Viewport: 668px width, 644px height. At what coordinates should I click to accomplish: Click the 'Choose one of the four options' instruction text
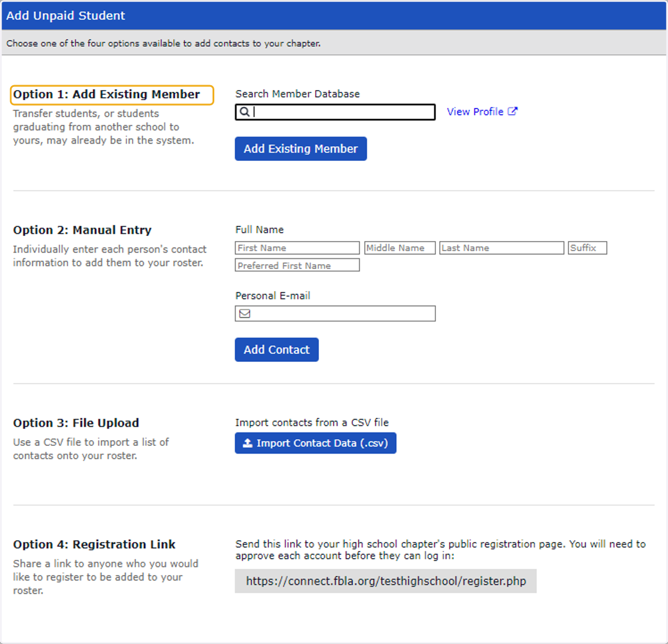point(164,43)
